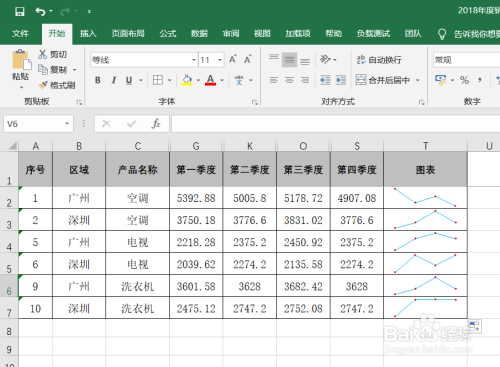Click the insert function fx icon
This screenshot has width=500, height=367.
[x=156, y=124]
